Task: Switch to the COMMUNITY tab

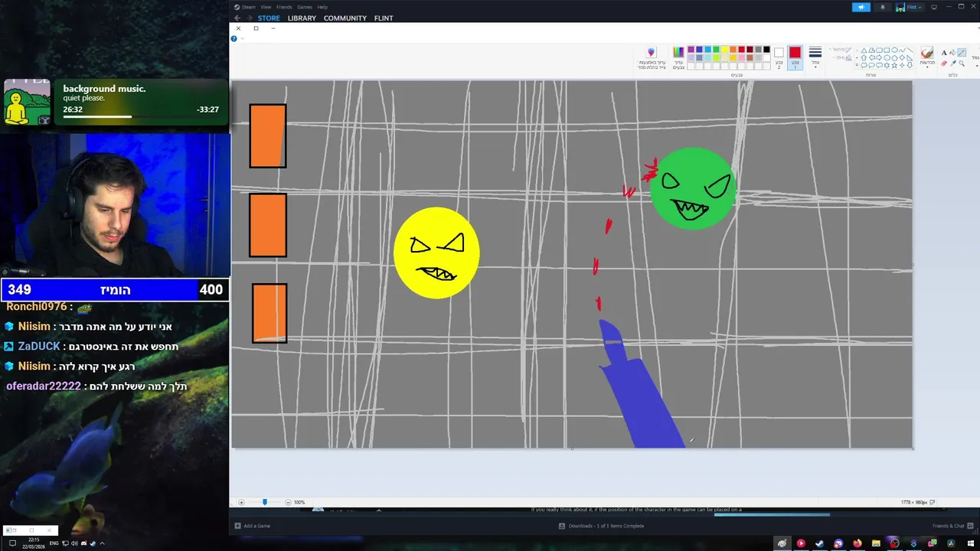Action: 345,18
